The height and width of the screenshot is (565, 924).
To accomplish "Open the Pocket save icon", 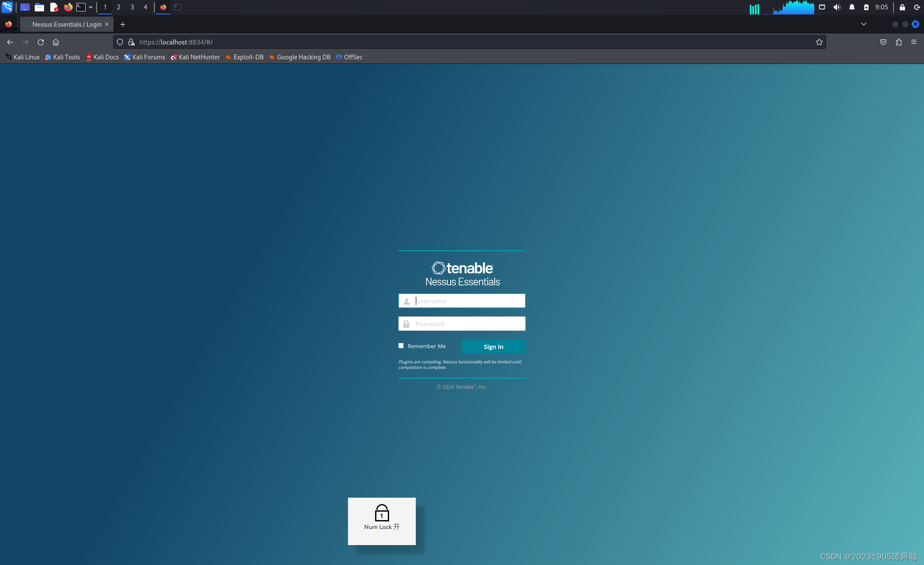I will point(883,42).
